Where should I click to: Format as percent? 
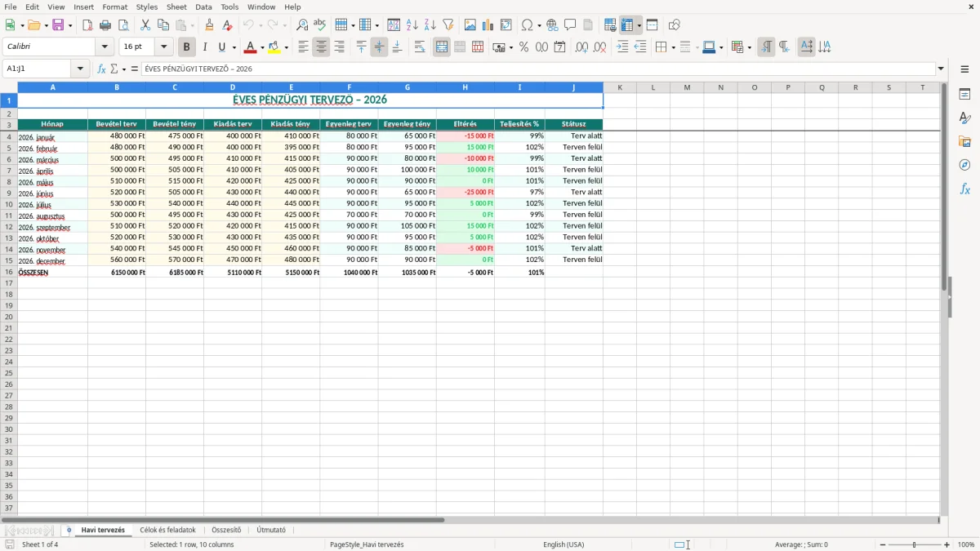[x=524, y=47]
